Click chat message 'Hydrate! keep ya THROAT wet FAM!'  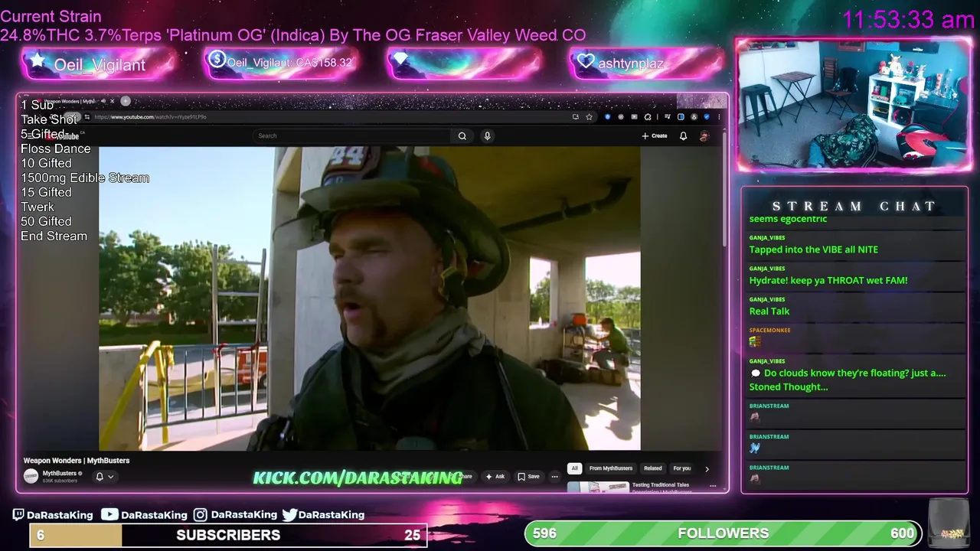point(828,280)
